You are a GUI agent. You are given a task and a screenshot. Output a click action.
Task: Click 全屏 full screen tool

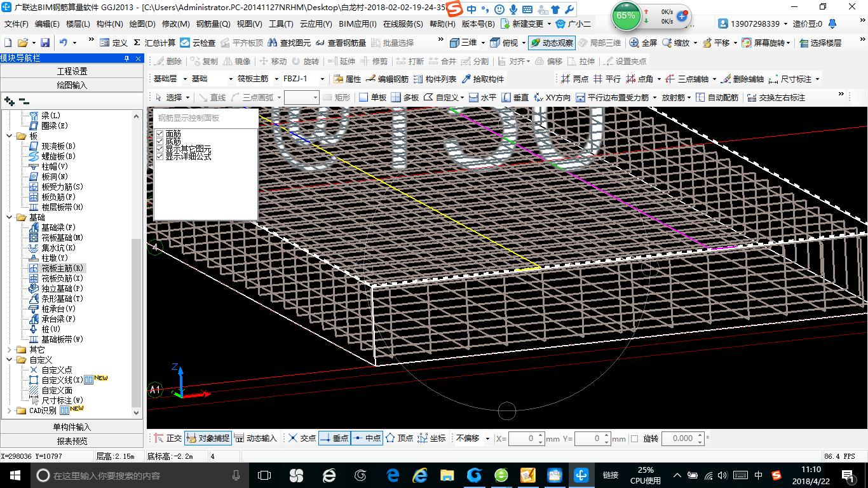coord(643,43)
